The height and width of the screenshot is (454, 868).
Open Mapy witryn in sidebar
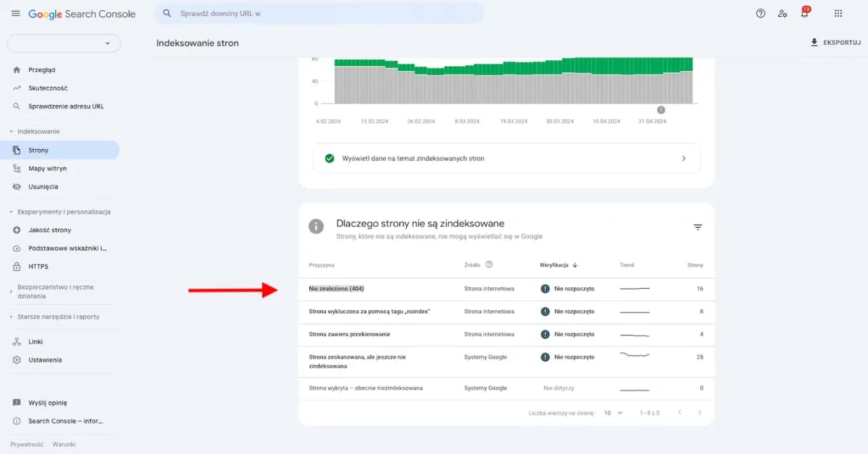click(x=47, y=168)
